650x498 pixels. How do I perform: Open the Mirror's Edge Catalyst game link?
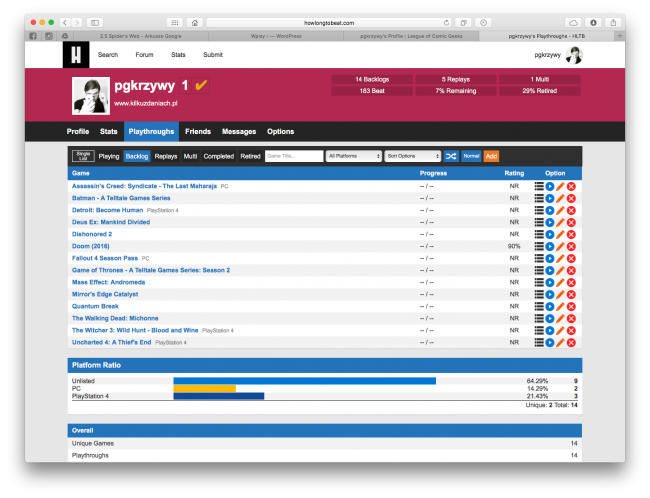click(105, 294)
